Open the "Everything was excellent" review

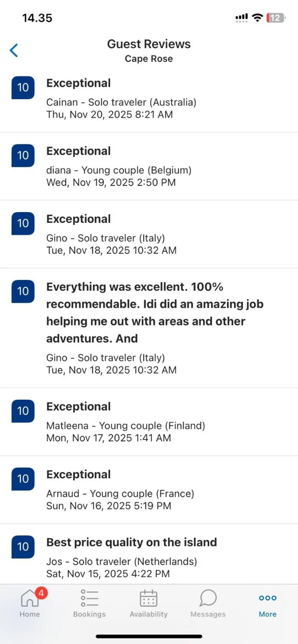(155, 312)
